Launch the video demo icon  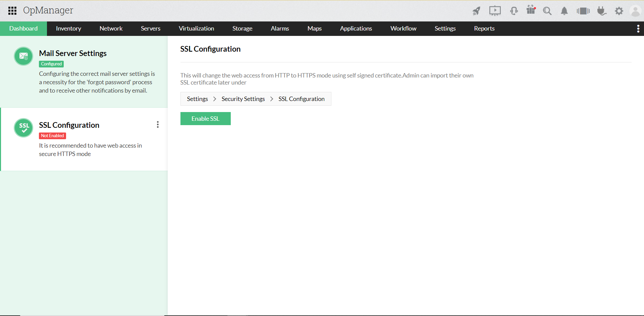[x=495, y=11]
